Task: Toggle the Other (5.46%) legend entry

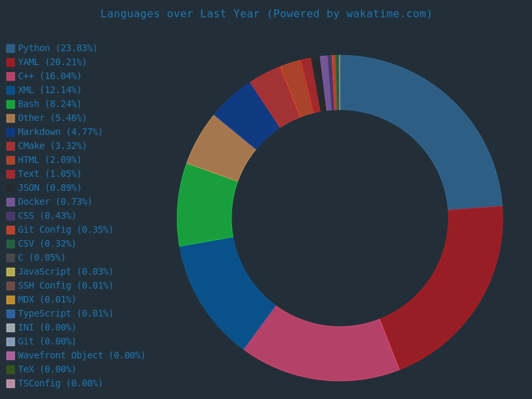Action: 52,118
